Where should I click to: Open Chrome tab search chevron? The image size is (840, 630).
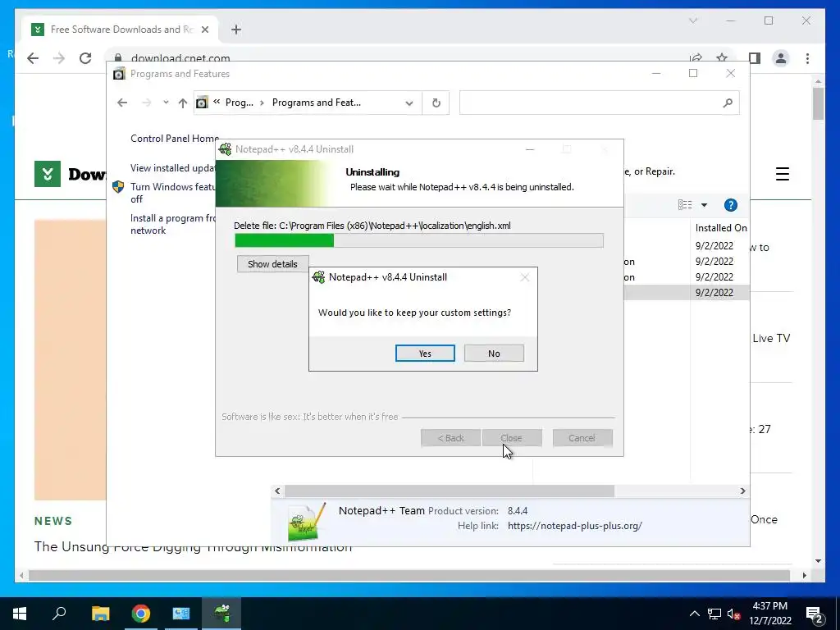[693, 21]
